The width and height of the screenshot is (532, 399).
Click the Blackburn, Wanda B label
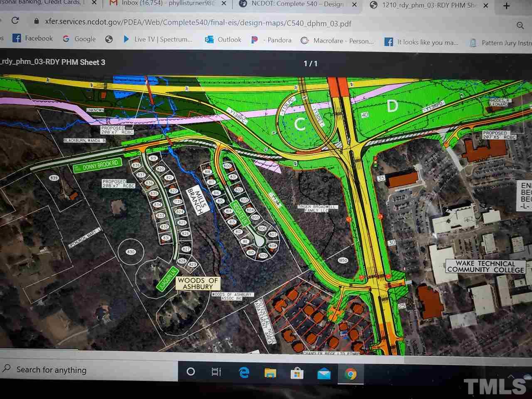click(x=84, y=140)
